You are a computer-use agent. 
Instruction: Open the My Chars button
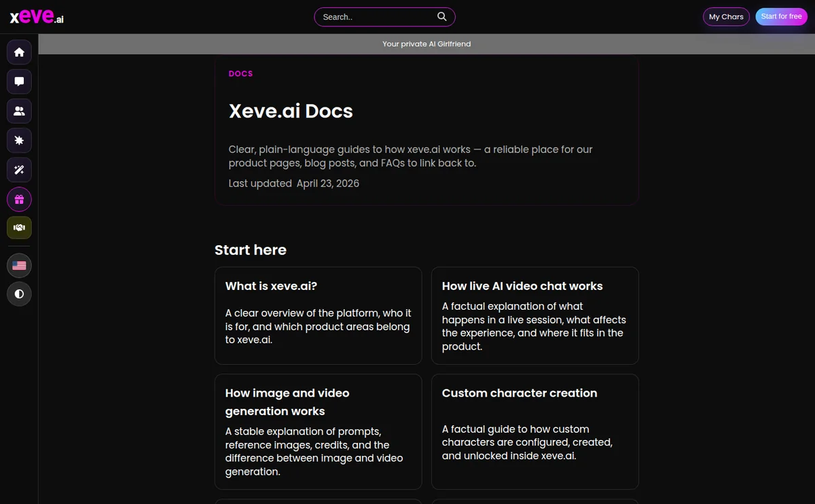(726, 17)
